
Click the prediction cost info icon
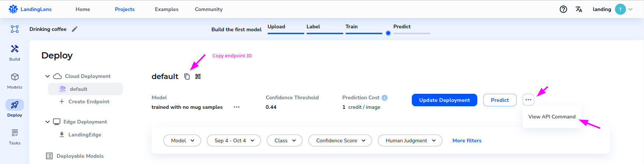tap(385, 97)
